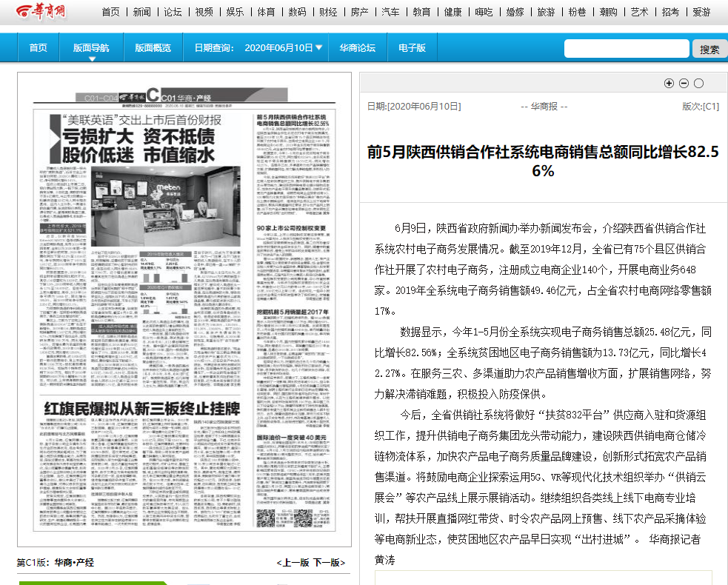
Task: Open the 版面概览 tab
Action: [153, 48]
